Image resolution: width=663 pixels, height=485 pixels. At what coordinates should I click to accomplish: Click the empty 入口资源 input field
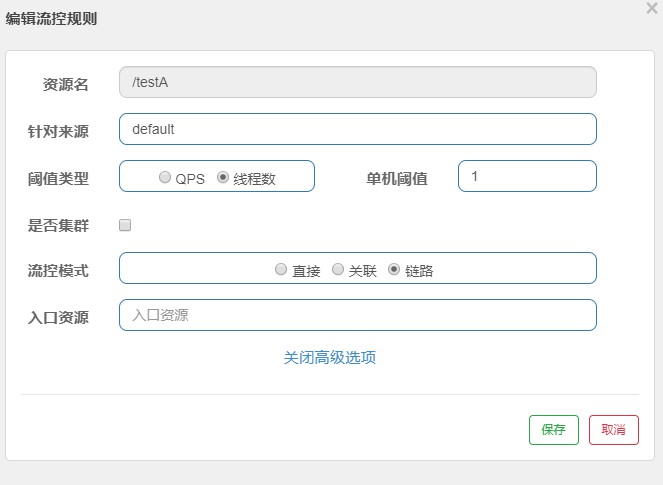point(358,315)
